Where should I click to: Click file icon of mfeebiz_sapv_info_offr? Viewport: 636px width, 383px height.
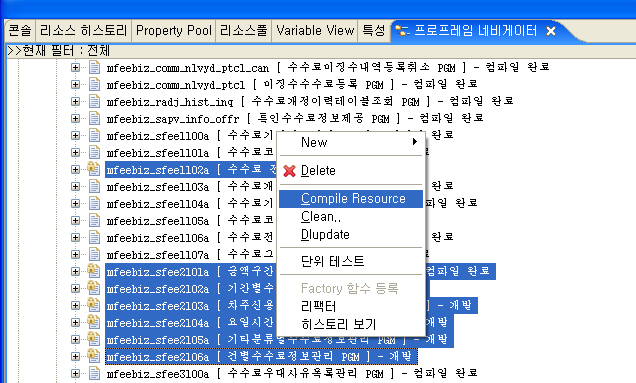click(94, 118)
